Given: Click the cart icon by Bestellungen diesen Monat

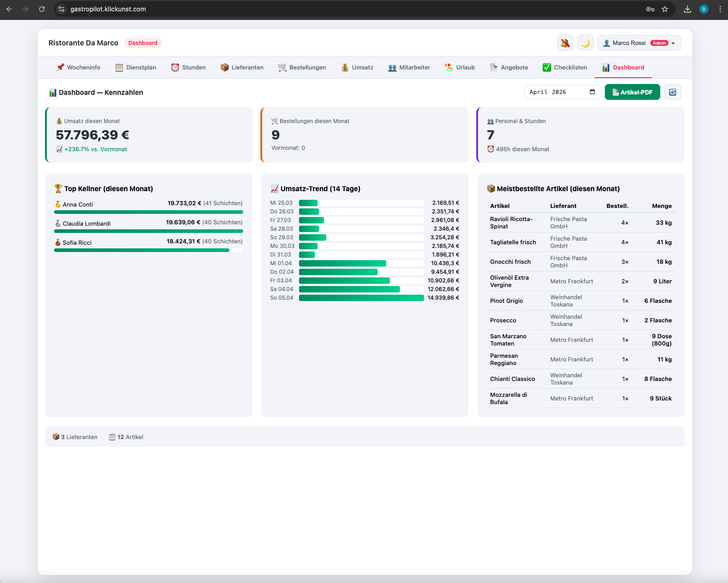Looking at the screenshot, I should [x=274, y=121].
